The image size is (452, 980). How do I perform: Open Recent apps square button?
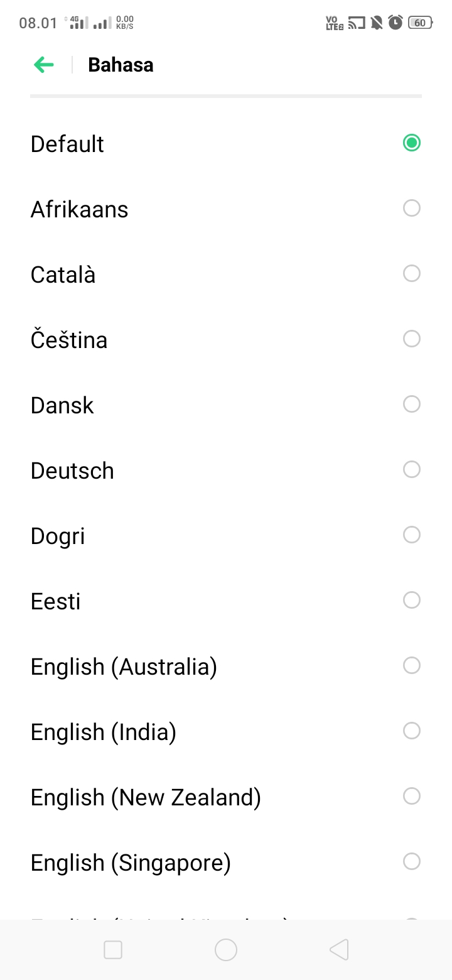coord(113,950)
